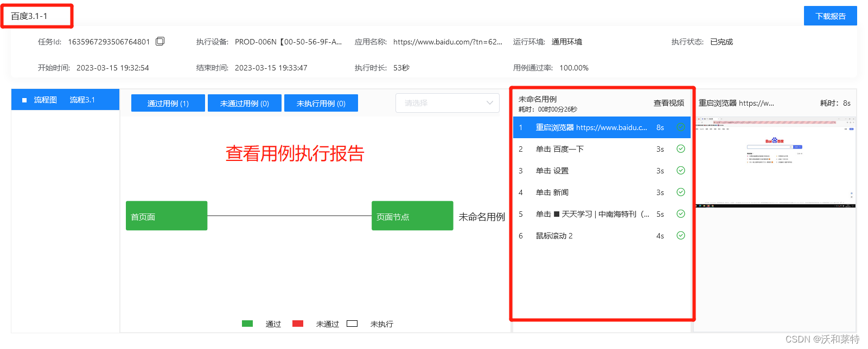Download the report with 下载报告 button

coord(831,16)
